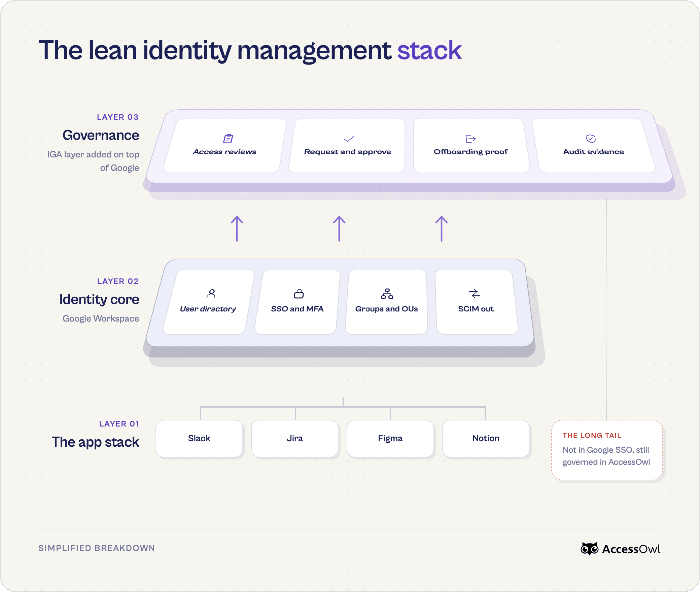Screen dimensions: 700x592
Task: Click the Audit evidence shield icon
Action: coord(591,139)
